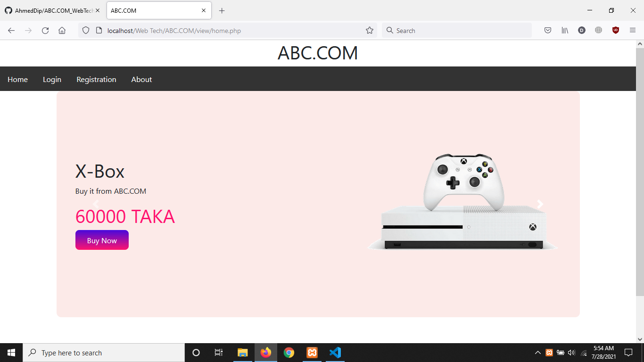Viewport: 644px width, 362px height.
Task: Open the Library bookmarks icon
Action: pos(564,30)
